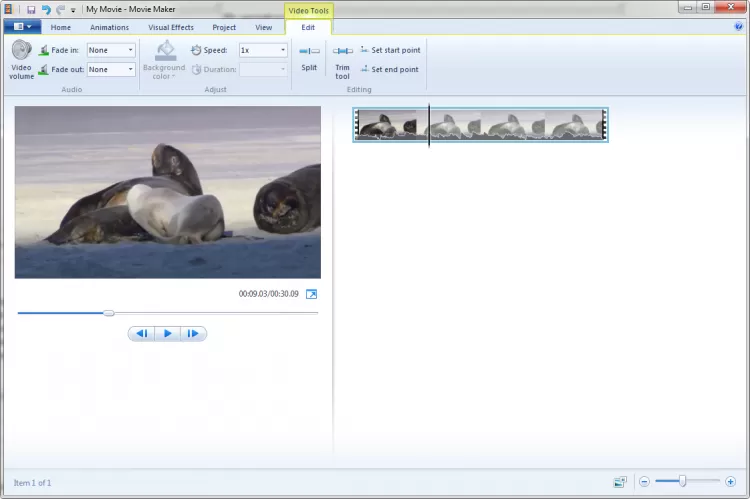This screenshot has width=750, height=499.
Task: Play the video preview
Action: pos(168,334)
